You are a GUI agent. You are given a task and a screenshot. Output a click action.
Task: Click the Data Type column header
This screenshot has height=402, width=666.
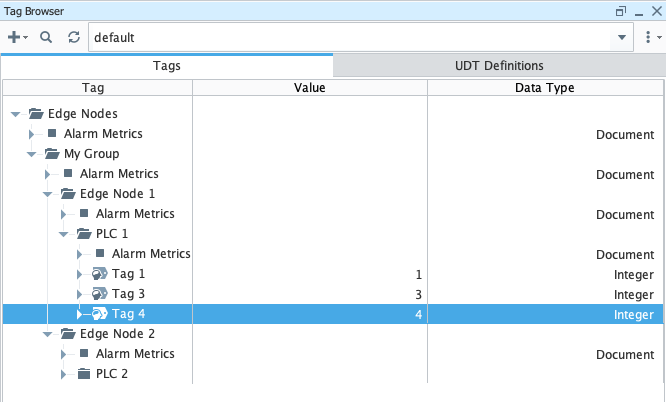pos(544,88)
